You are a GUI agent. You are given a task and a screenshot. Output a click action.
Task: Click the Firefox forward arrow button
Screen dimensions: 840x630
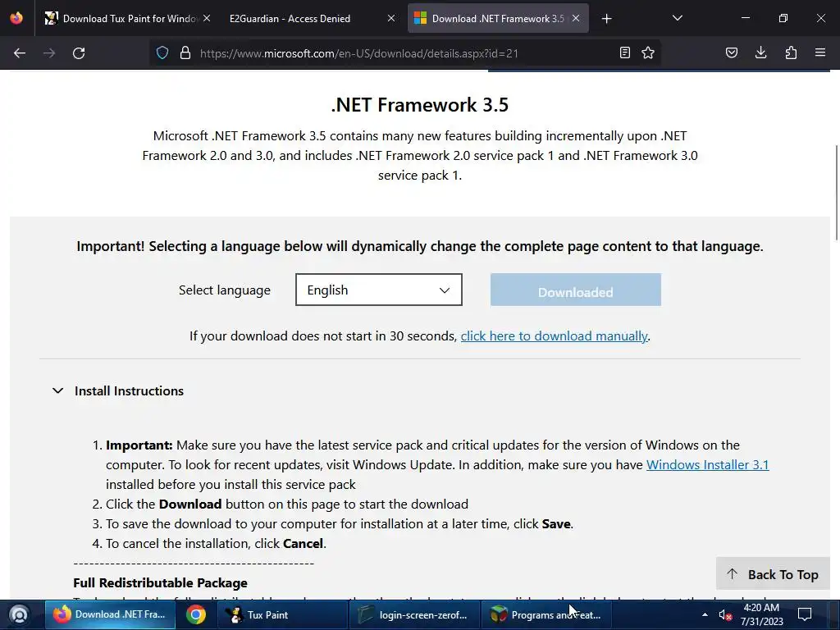tap(49, 53)
